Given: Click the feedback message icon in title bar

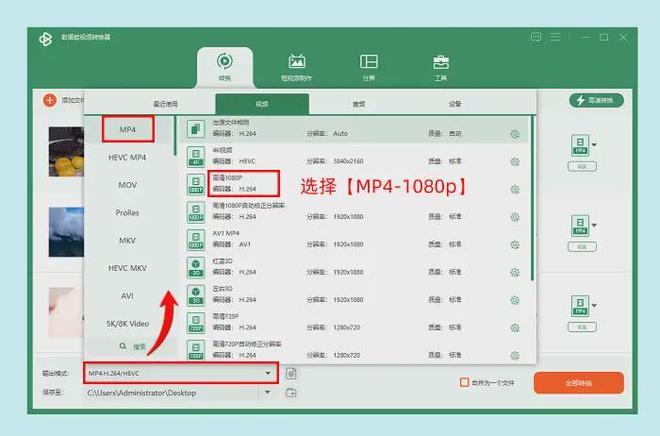Looking at the screenshot, I should (x=536, y=37).
